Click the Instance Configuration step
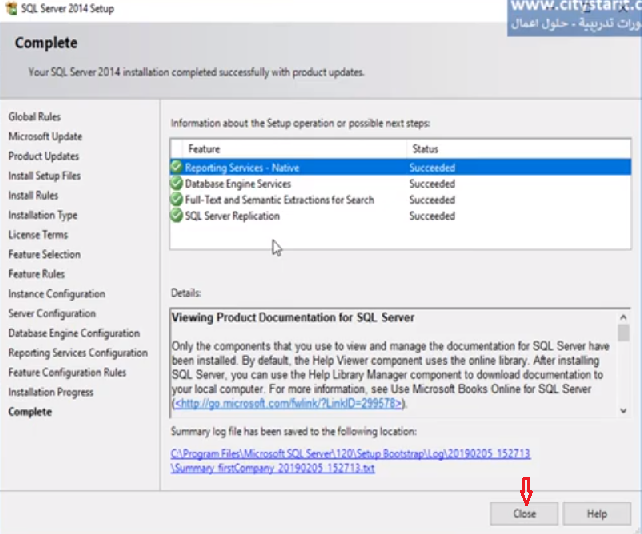 tap(57, 294)
